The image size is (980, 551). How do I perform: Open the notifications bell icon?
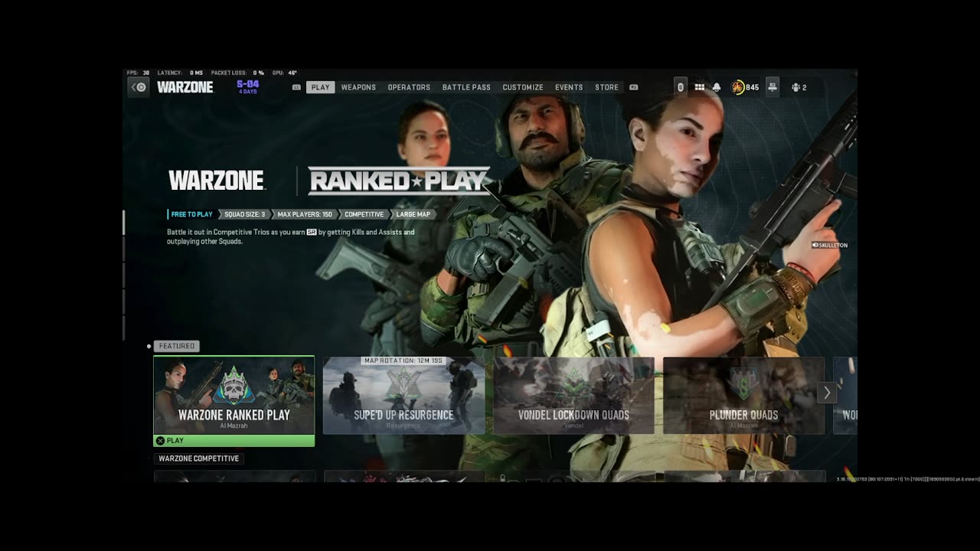pyautogui.click(x=717, y=87)
